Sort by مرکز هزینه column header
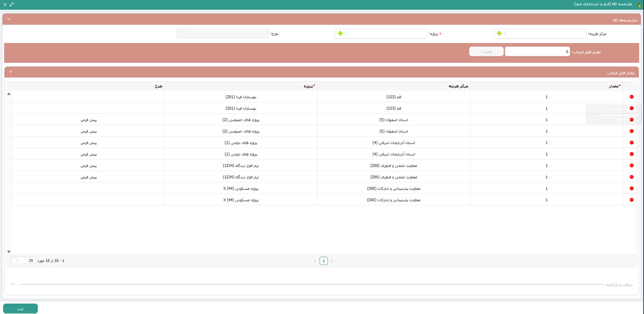Image resolution: width=644 pixels, height=314 pixels. coord(458,86)
